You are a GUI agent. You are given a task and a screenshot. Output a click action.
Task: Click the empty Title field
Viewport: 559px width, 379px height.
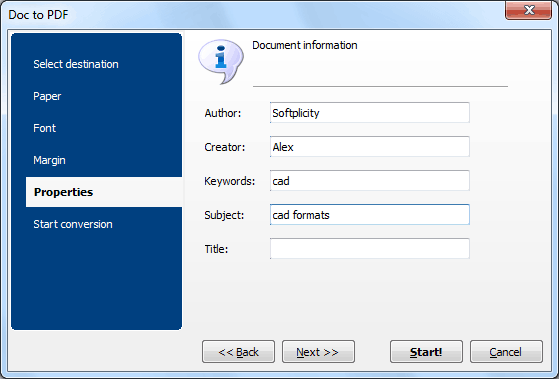pos(370,249)
